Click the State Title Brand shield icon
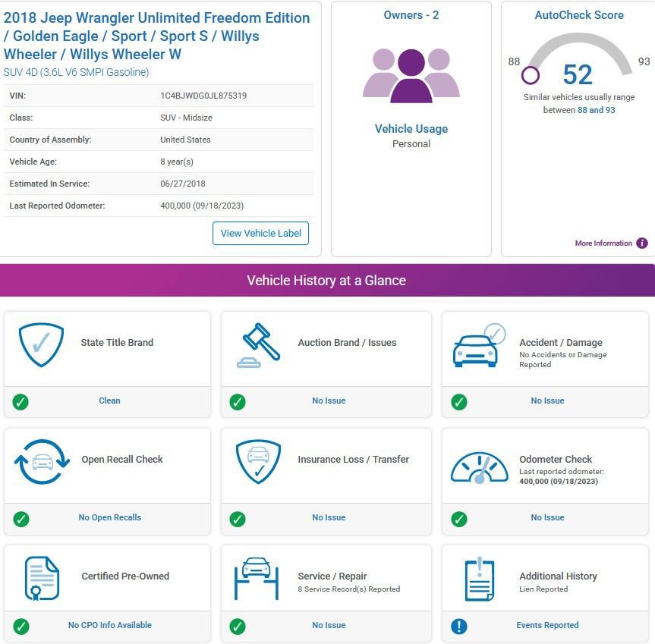The image size is (655, 644). coord(41,344)
